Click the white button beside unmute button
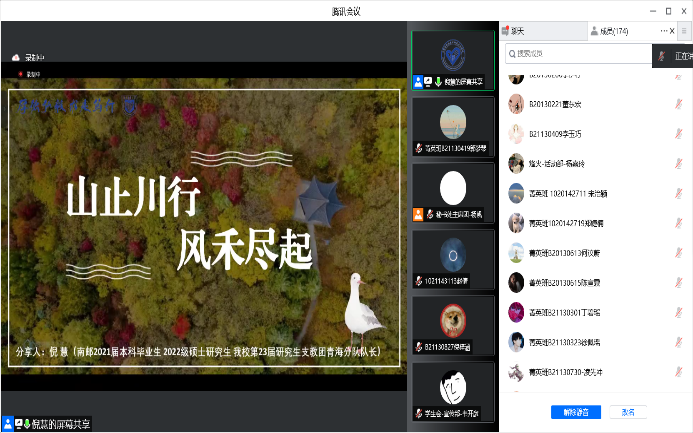The height and width of the screenshot is (433, 693). [x=629, y=411]
